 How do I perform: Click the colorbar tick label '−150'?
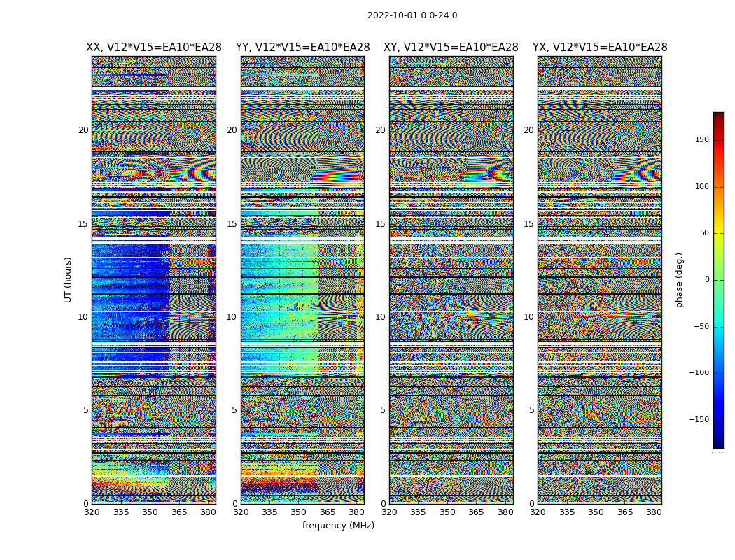point(699,419)
